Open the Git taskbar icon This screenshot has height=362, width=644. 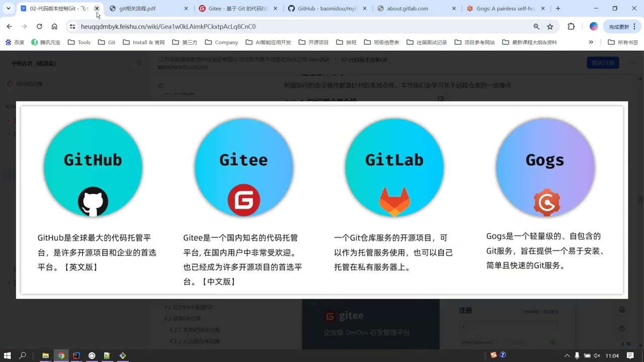[123, 355]
